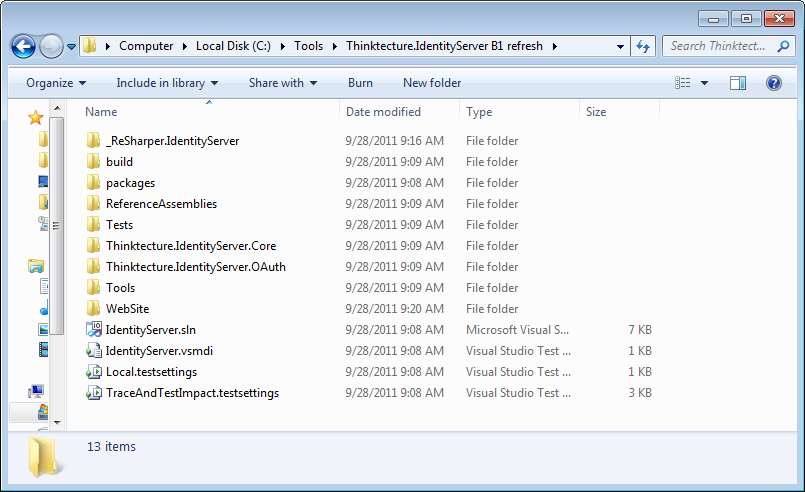Click the navigation pane scrollbar thumb
Viewport: 805px width, 492px height.
pos(56,225)
